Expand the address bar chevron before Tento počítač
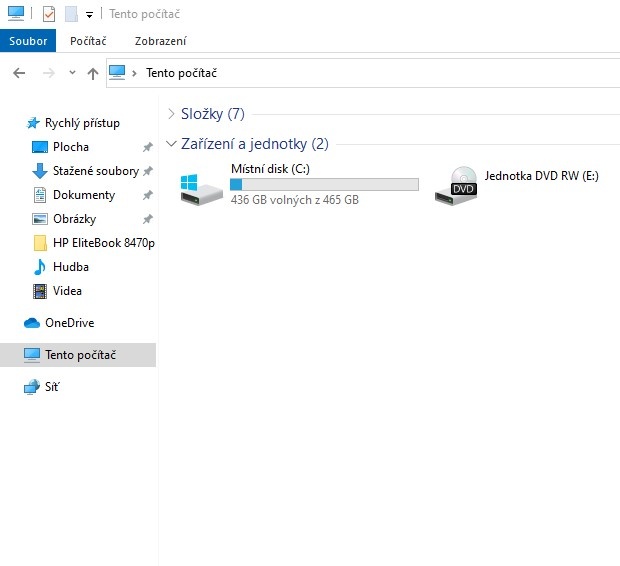 (134, 73)
